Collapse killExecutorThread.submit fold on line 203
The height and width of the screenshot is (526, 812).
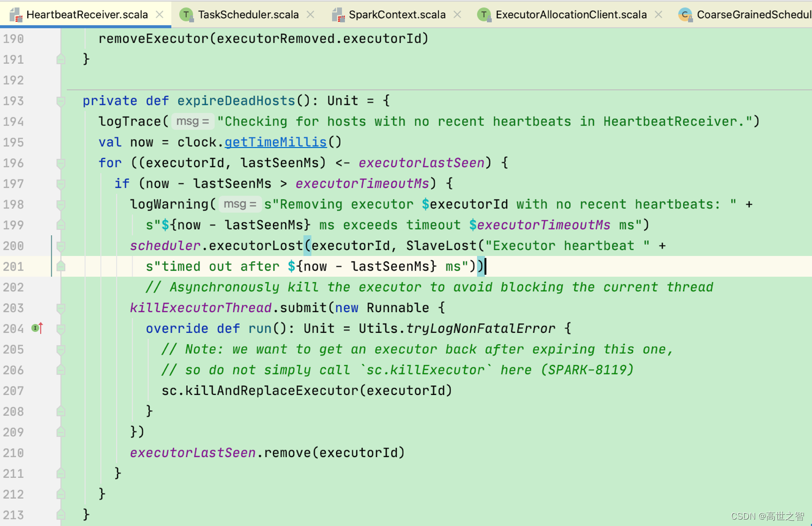pyautogui.click(x=61, y=308)
